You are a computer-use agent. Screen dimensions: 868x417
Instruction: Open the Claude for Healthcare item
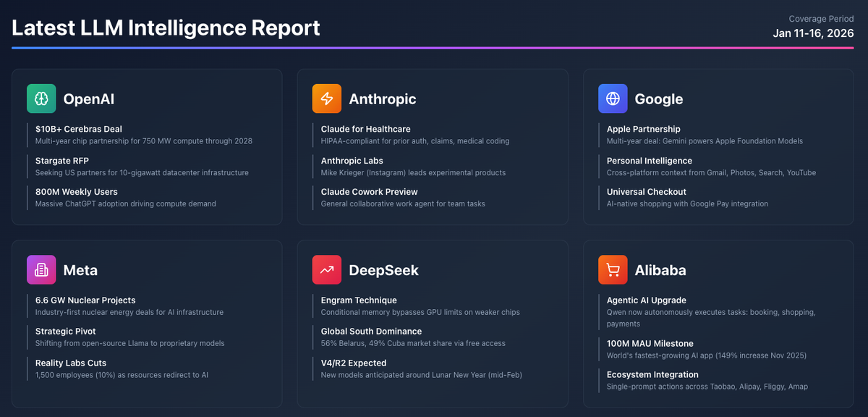(366, 129)
